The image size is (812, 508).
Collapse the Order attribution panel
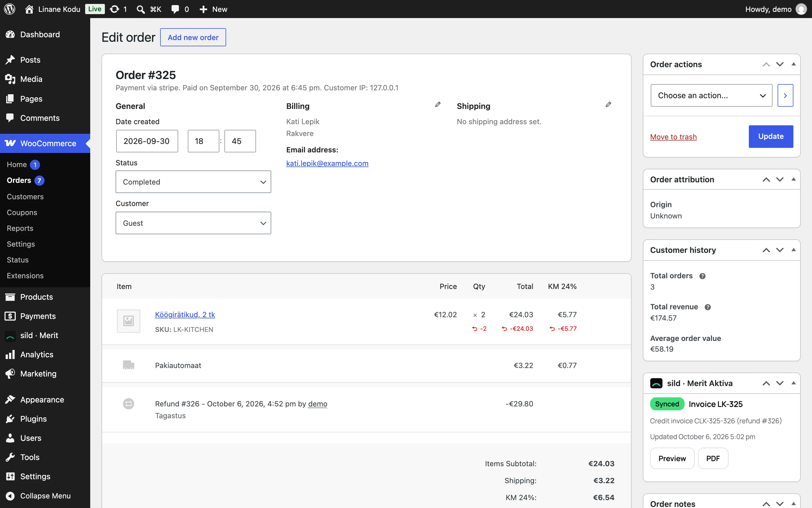pyautogui.click(x=794, y=179)
